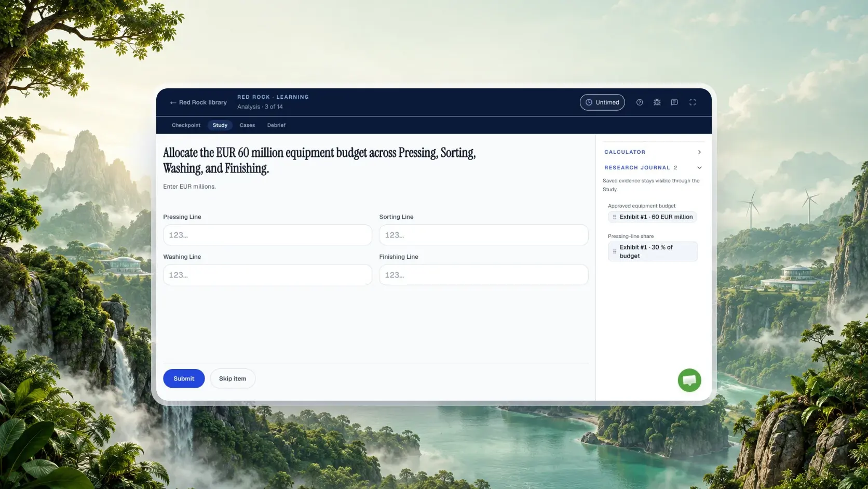
Task: Select the Study tab
Action: click(x=220, y=125)
